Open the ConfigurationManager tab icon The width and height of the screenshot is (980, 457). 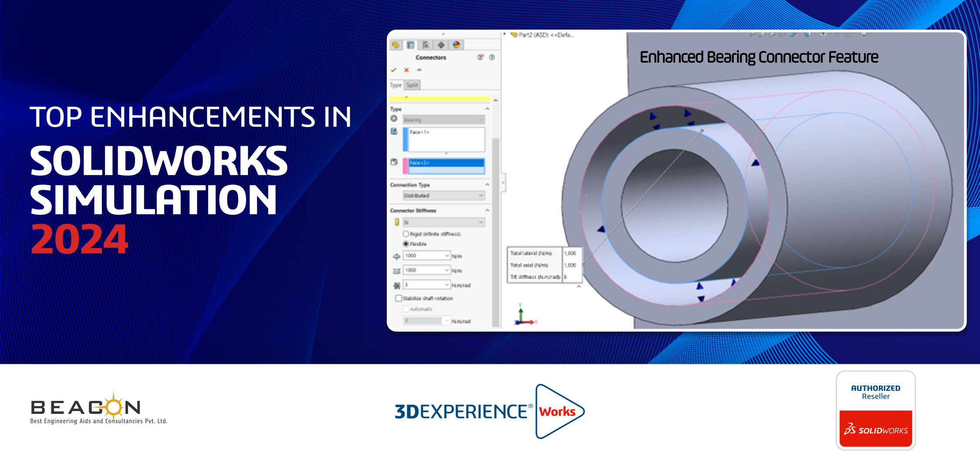[x=426, y=45]
